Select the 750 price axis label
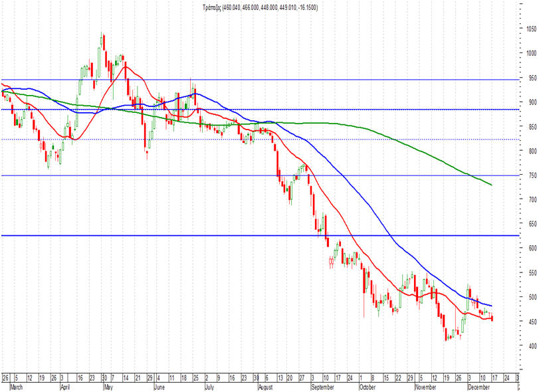This screenshot has width=539, height=392. [x=532, y=175]
